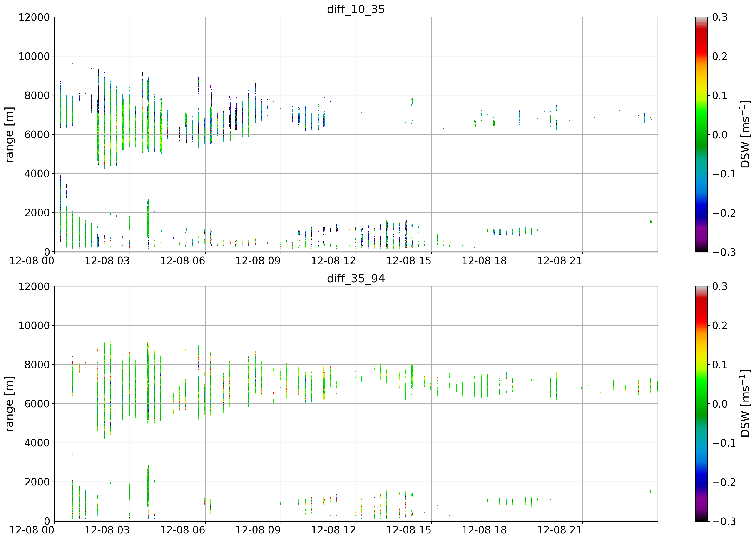The height and width of the screenshot is (540, 756).
Task: Click the 6000 y-tick on diff_35_94 plot
Action: 37,404
